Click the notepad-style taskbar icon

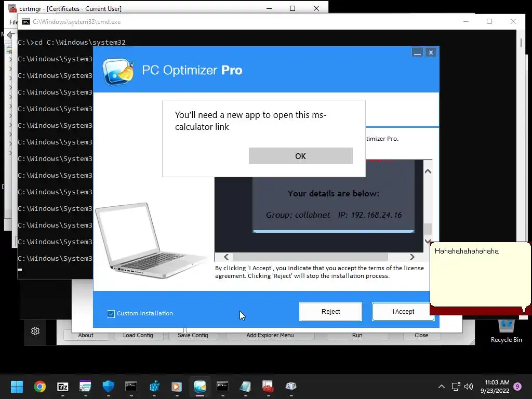pyautogui.click(x=245, y=387)
